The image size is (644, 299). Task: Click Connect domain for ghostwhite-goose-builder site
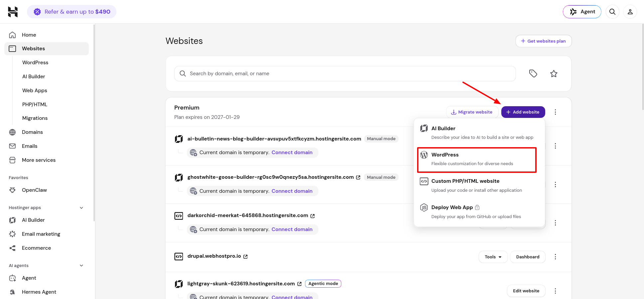(x=292, y=191)
